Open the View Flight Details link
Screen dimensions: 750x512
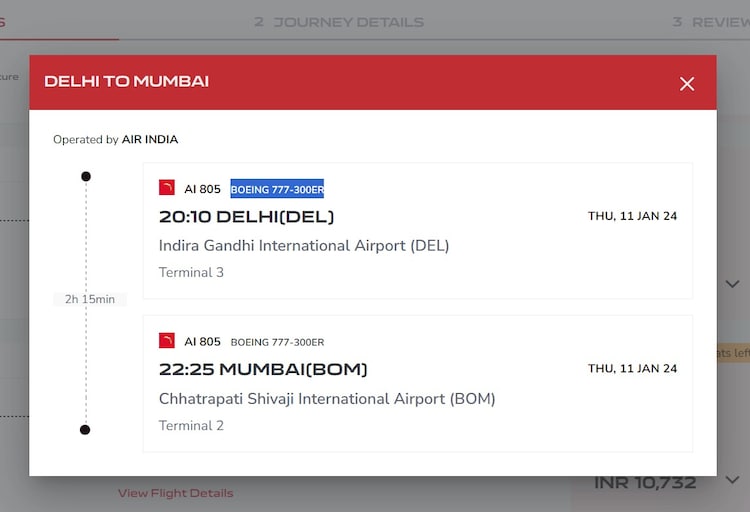[175, 493]
